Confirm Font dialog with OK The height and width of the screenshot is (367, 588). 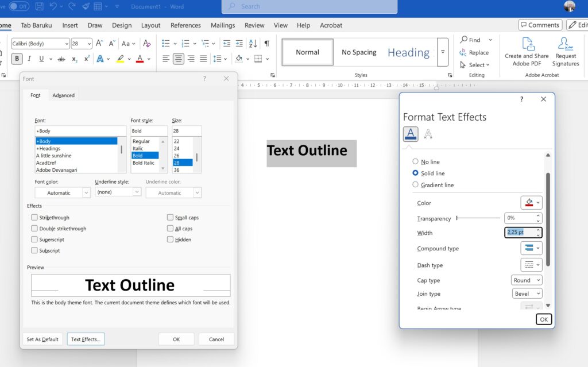pos(176,339)
